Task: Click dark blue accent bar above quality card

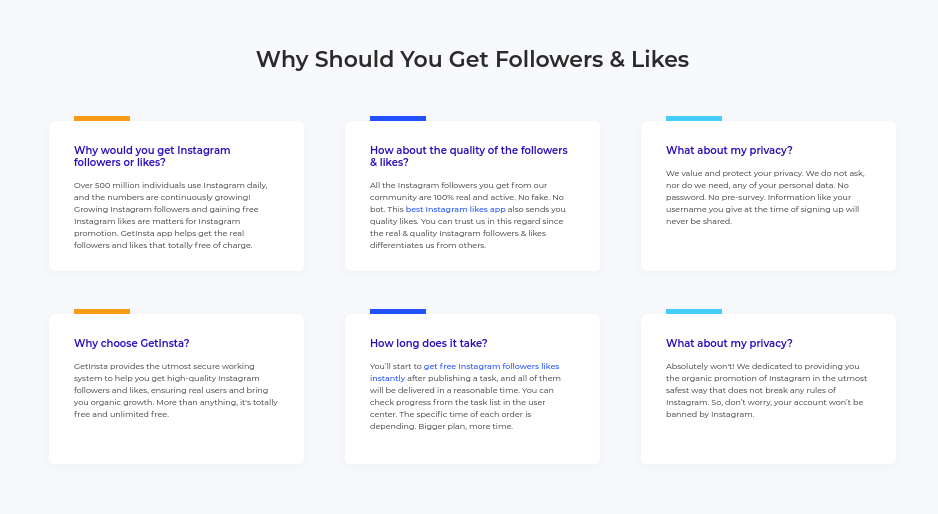Action: (x=398, y=118)
